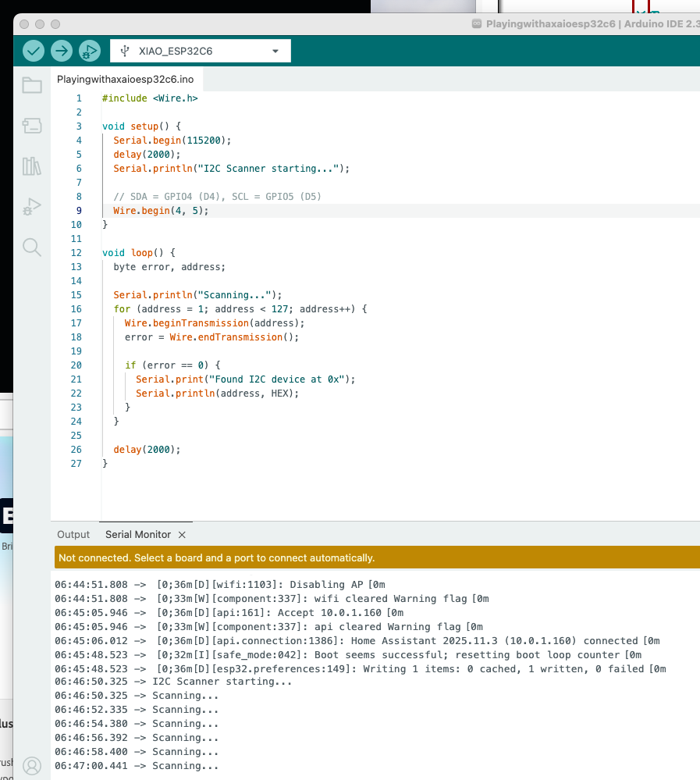Screen dimensions: 700x780
Task: Click the user account icon at bottom
Action: 32,765
